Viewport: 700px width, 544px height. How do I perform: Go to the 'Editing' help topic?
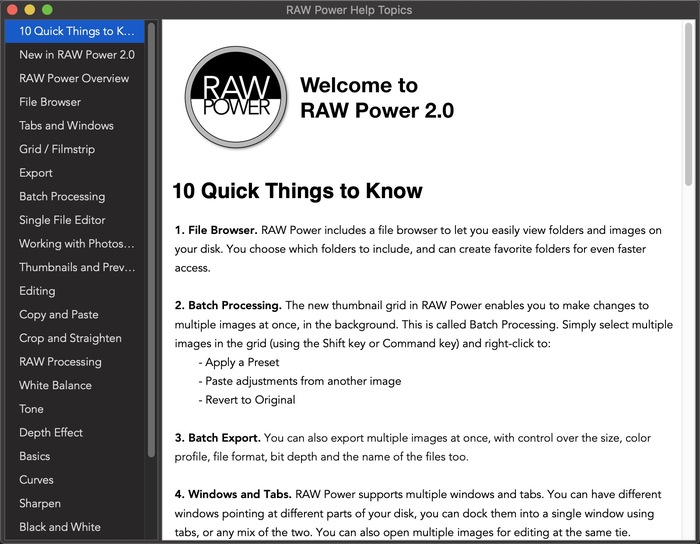[75, 291]
